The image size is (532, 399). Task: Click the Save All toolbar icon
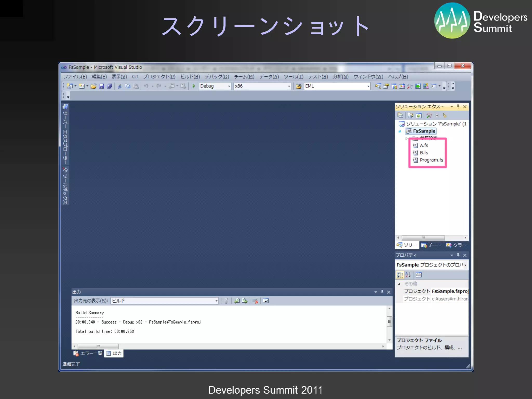[109, 86]
